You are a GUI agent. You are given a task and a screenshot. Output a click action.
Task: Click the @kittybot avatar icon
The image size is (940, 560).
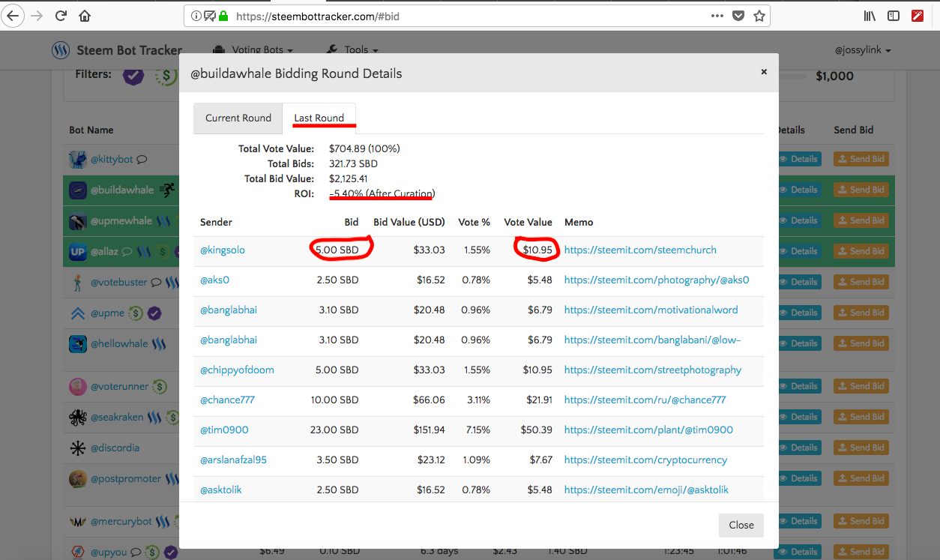pyautogui.click(x=78, y=160)
